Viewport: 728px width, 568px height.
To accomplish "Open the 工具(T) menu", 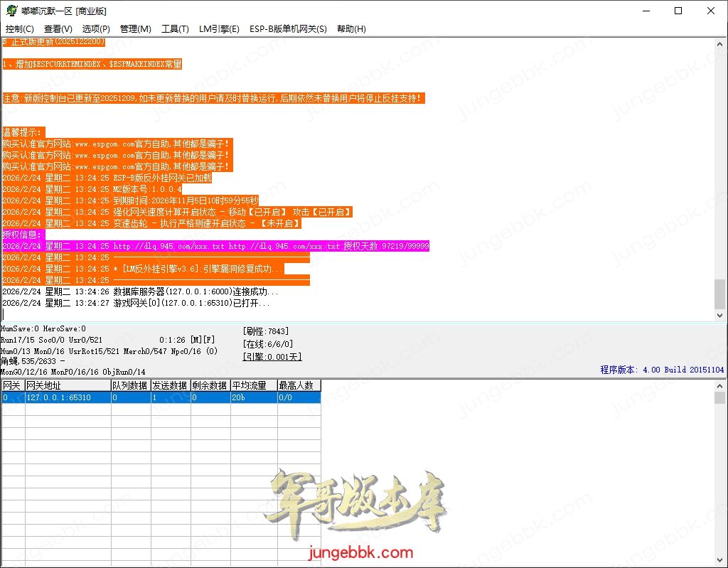I will (x=175, y=29).
